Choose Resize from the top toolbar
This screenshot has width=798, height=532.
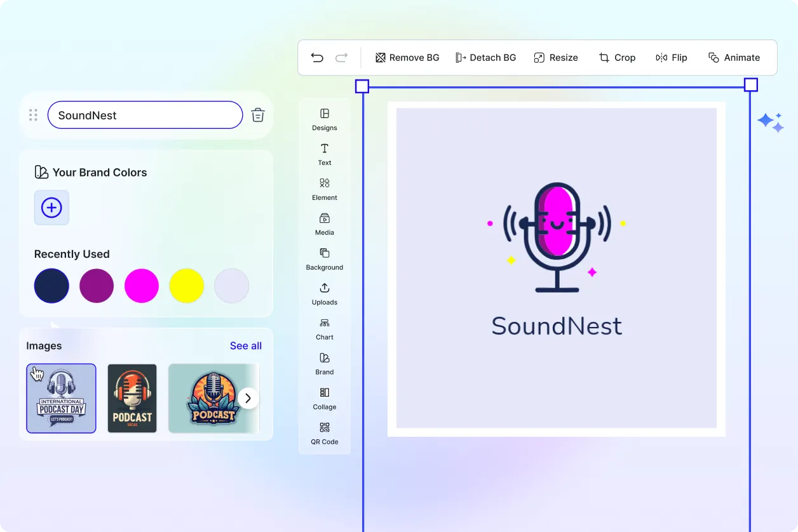[x=555, y=58]
